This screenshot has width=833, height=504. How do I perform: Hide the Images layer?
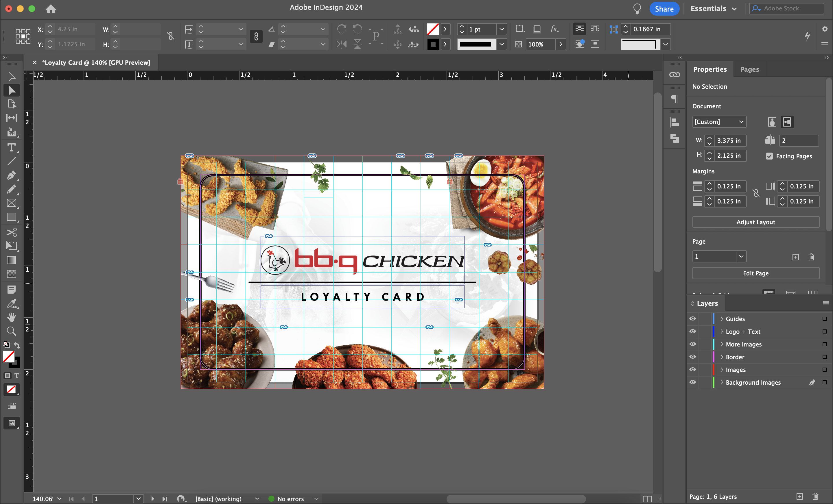692,370
